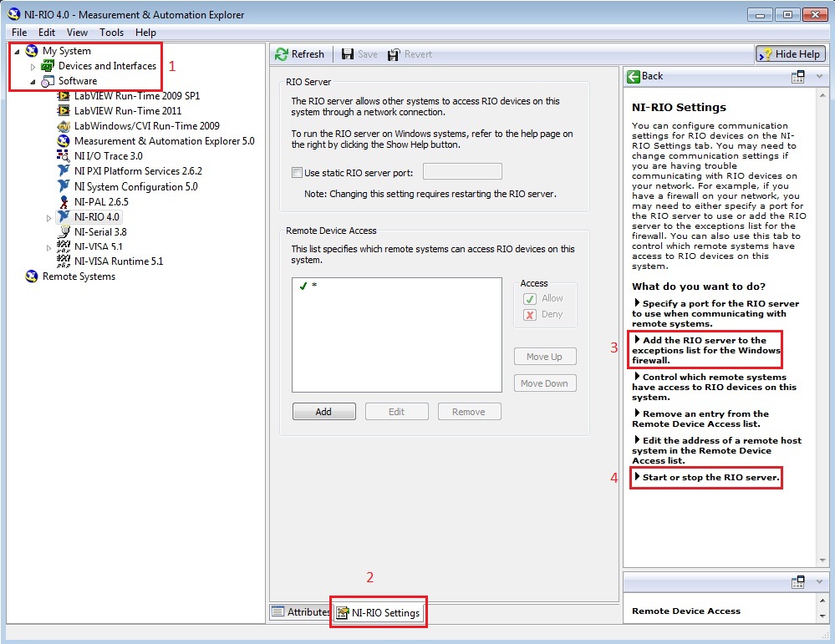This screenshot has width=835, height=644.
Task: Open the File menu
Action: pyautogui.click(x=19, y=33)
